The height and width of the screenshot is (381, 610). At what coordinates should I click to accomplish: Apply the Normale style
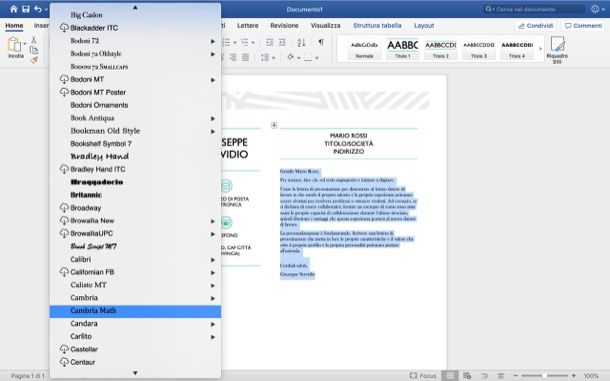[x=364, y=49]
